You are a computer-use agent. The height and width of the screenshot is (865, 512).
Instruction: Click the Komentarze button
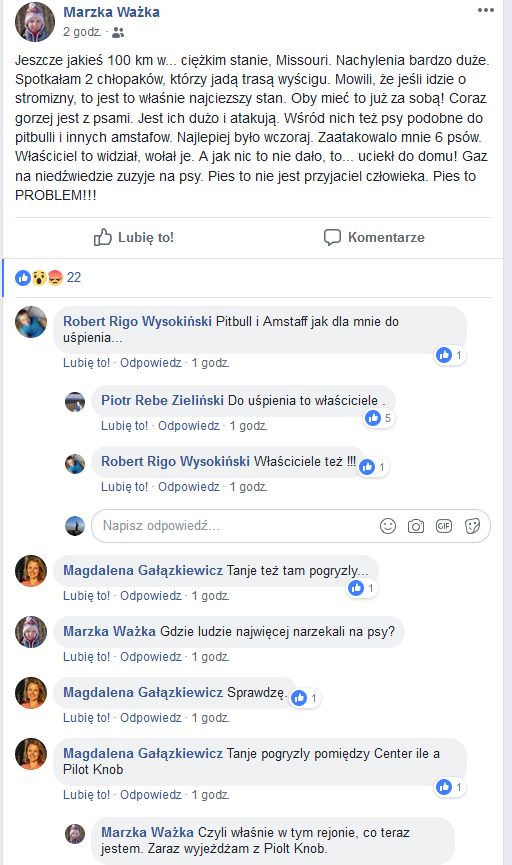374,238
